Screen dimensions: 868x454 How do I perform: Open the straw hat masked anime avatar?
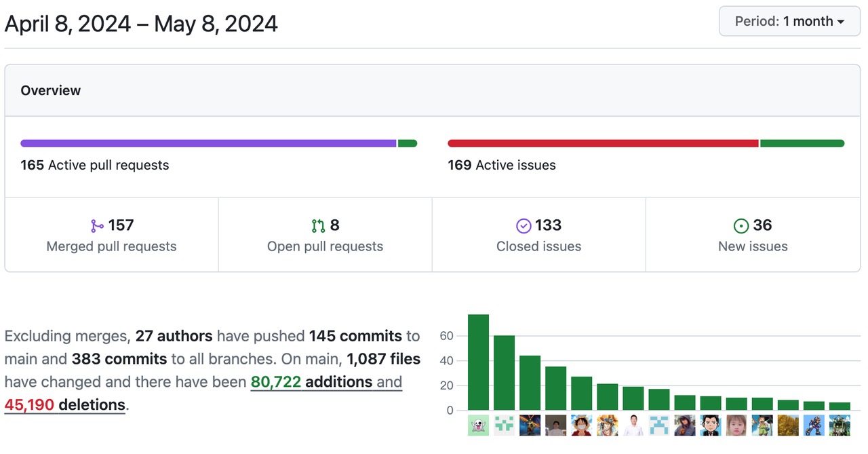[581, 425]
